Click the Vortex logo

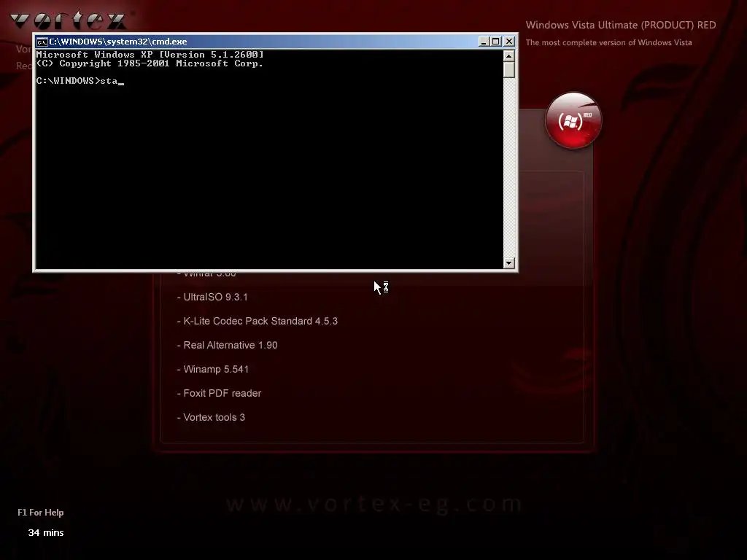pyautogui.click(x=68, y=20)
